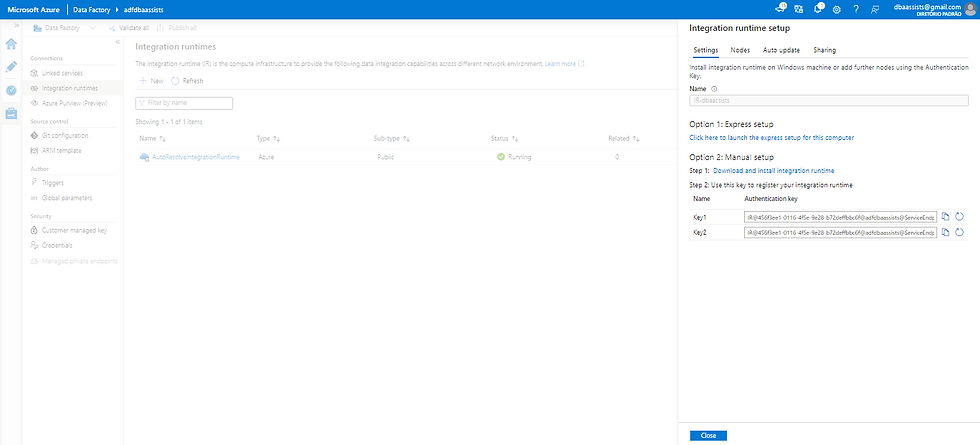Sort by Sub-type column
Viewport: 980px width, 445px height.
391,138
